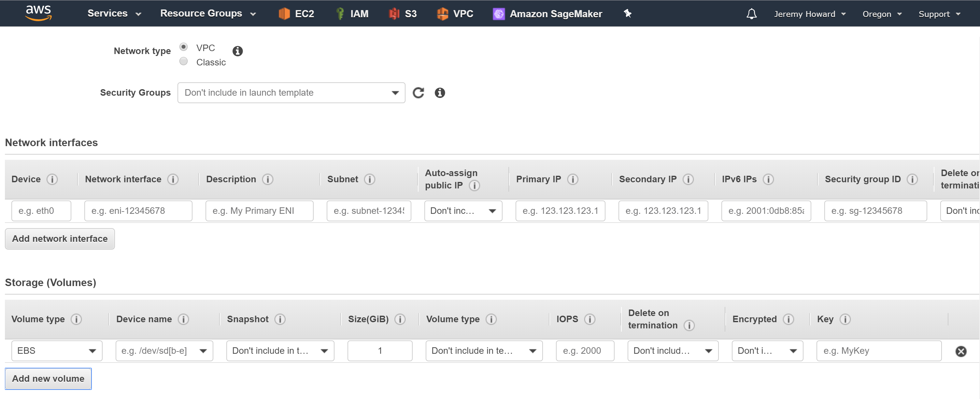Open the Security Groups dropdown

click(291, 93)
